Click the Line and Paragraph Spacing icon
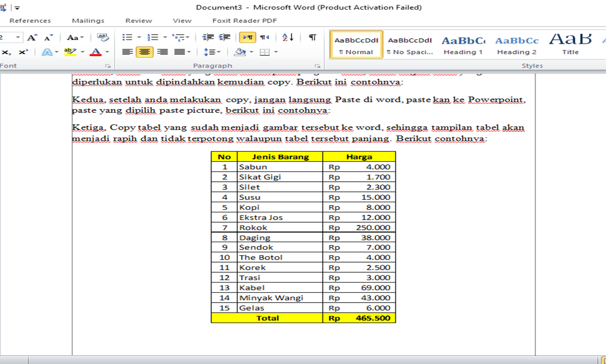Screen dimensions: 606x364 click(209, 52)
